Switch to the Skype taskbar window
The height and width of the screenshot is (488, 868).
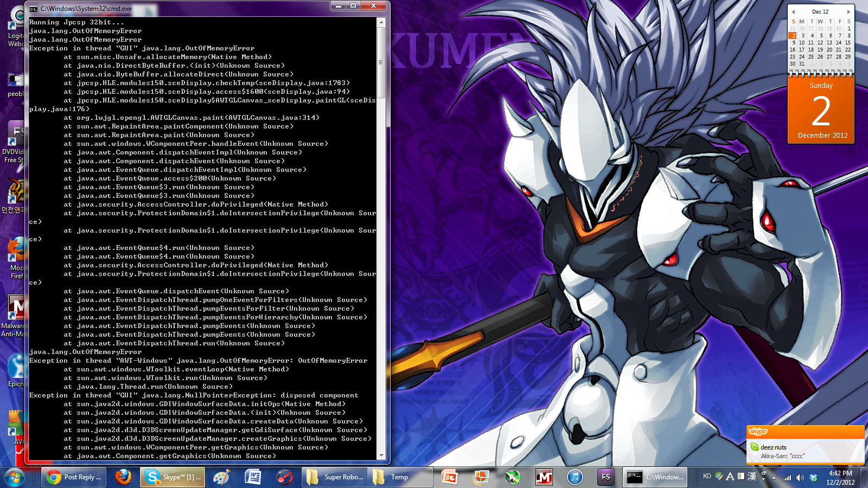pos(173,477)
